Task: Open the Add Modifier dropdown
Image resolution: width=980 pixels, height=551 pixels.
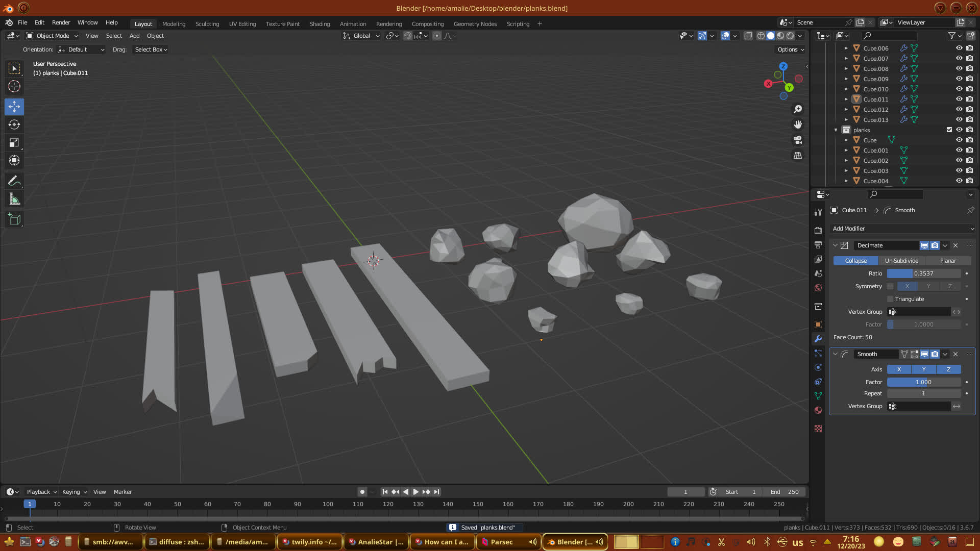Action: 902,229
